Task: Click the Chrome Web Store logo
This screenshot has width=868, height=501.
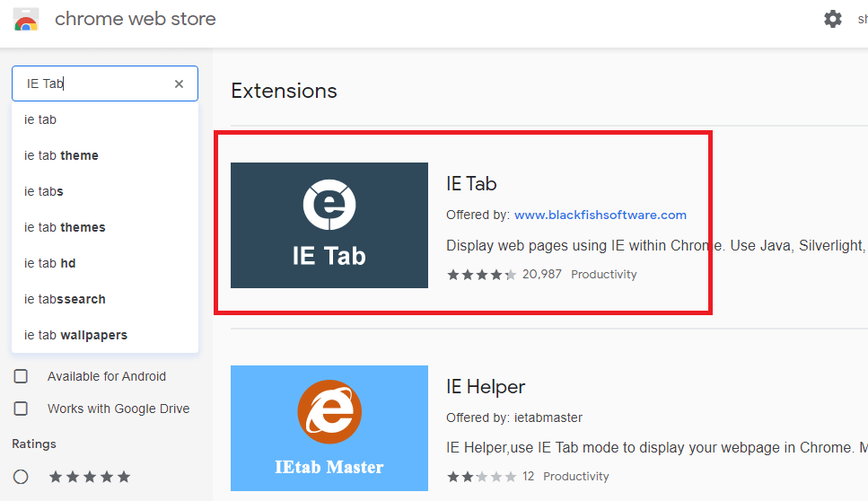Action: pyautogui.click(x=25, y=20)
